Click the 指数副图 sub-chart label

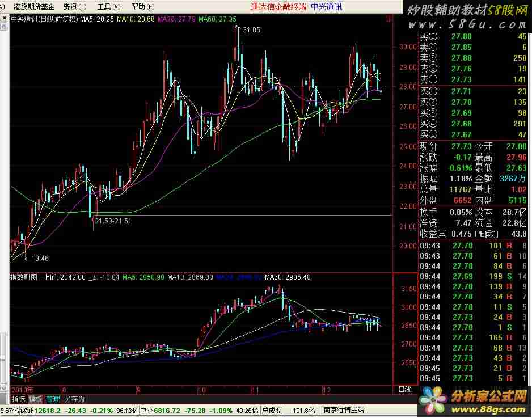[24, 277]
